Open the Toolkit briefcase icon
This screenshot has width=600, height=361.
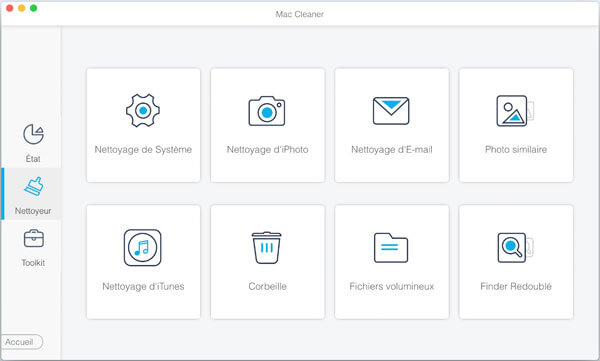click(x=34, y=238)
